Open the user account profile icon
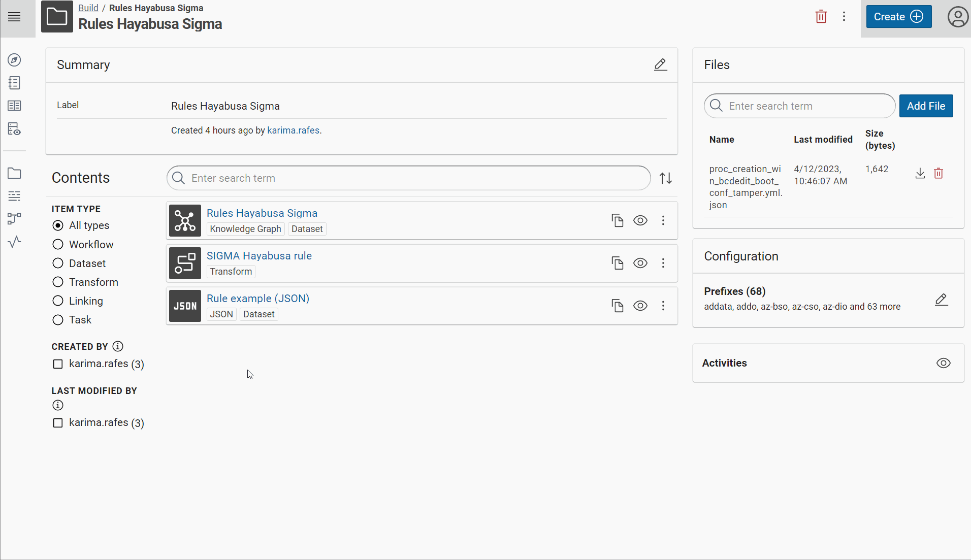This screenshot has height=560, width=971. coord(957,17)
